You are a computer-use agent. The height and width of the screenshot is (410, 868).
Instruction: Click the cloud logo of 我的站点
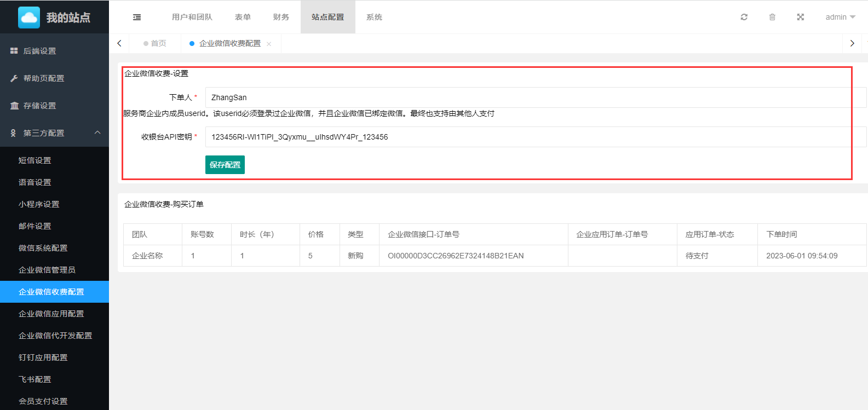[x=29, y=18]
